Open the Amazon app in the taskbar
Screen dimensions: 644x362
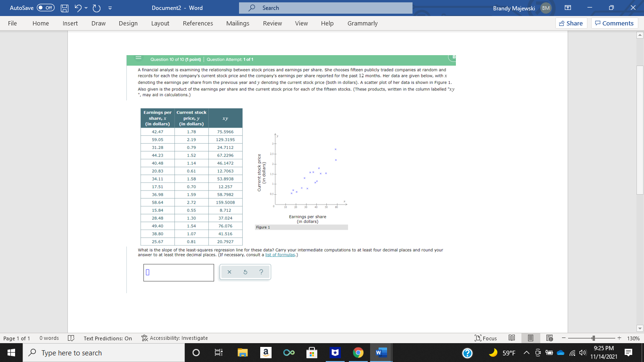click(x=265, y=353)
